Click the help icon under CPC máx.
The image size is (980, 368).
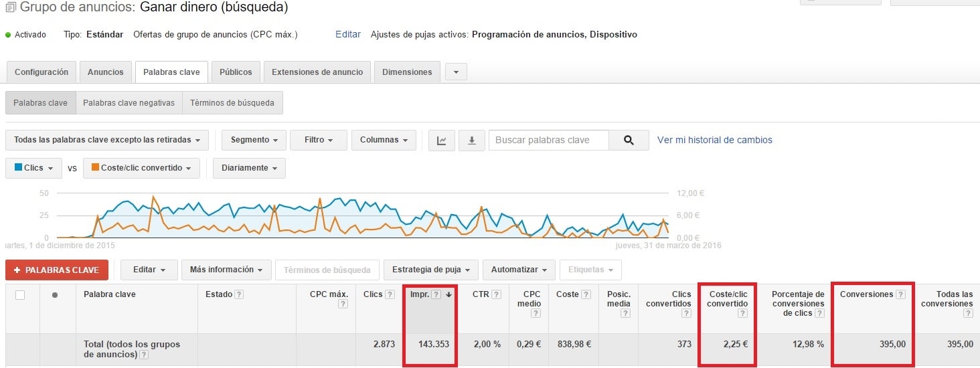pos(343,304)
